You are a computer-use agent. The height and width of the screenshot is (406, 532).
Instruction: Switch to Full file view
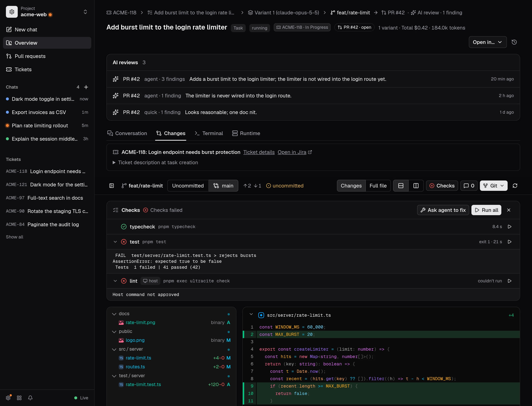(x=378, y=186)
